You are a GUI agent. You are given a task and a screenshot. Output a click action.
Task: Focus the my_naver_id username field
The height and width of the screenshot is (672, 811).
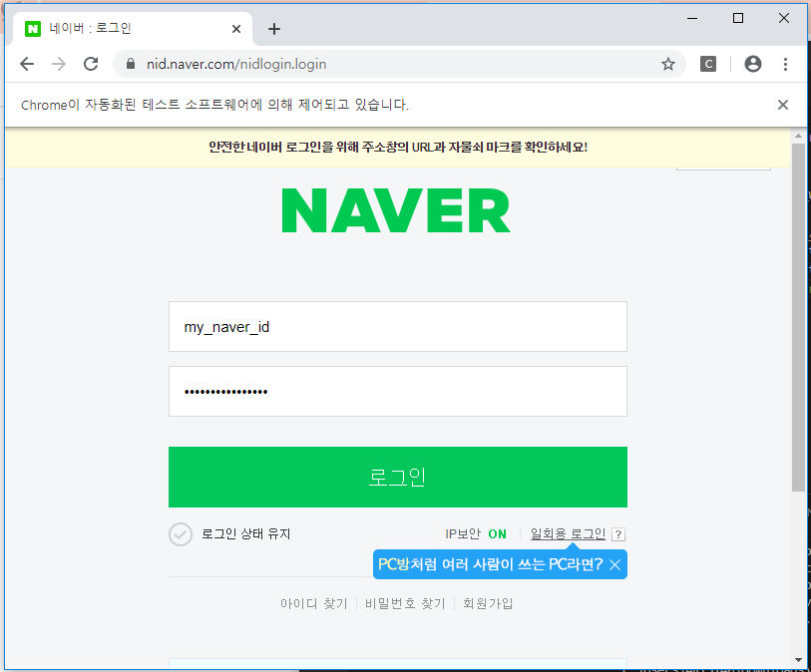point(398,327)
